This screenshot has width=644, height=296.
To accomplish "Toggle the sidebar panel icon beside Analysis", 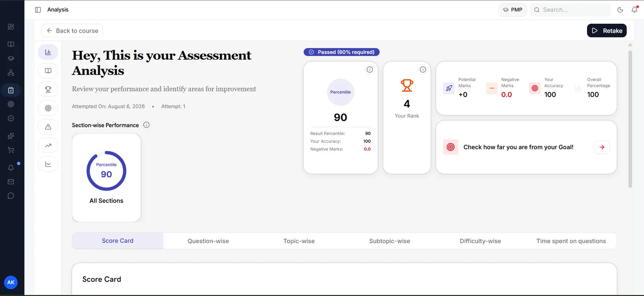I will pyautogui.click(x=38, y=10).
